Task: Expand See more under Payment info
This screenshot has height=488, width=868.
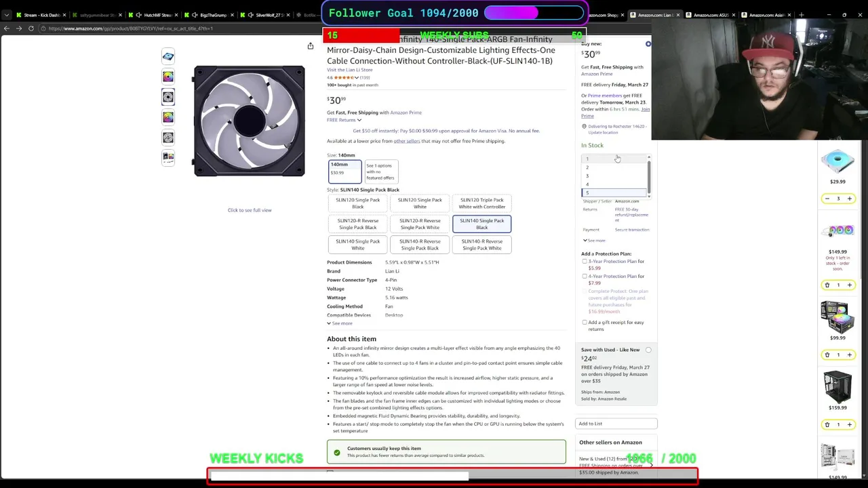Action: click(594, 241)
